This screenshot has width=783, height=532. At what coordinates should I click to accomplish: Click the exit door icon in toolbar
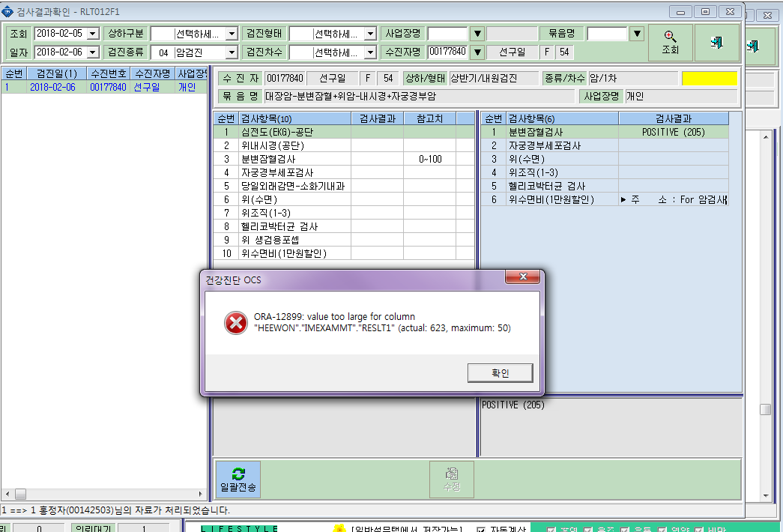point(716,43)
